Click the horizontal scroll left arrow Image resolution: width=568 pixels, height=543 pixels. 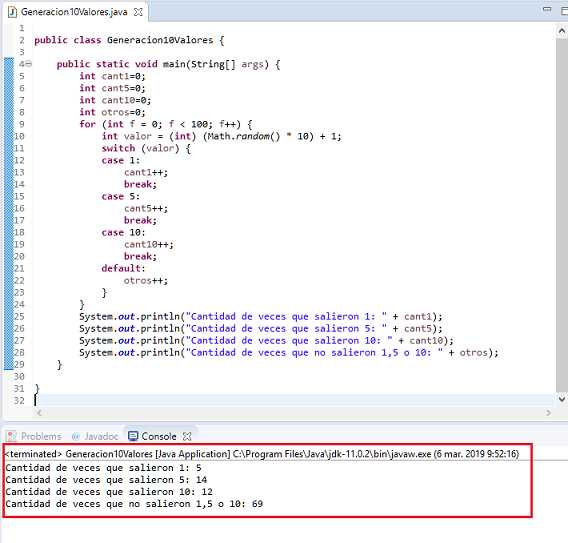(39, 412)
